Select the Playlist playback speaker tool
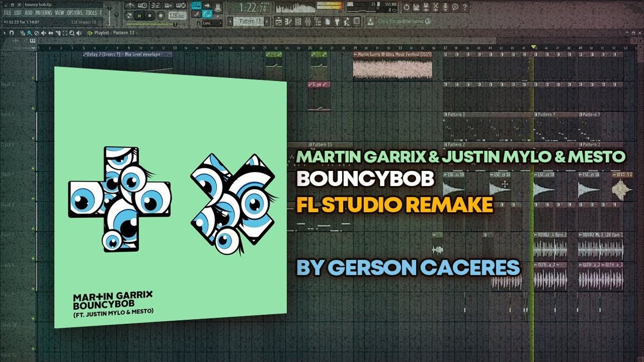Viewport: 644px width, 362px height. point(79,33)
